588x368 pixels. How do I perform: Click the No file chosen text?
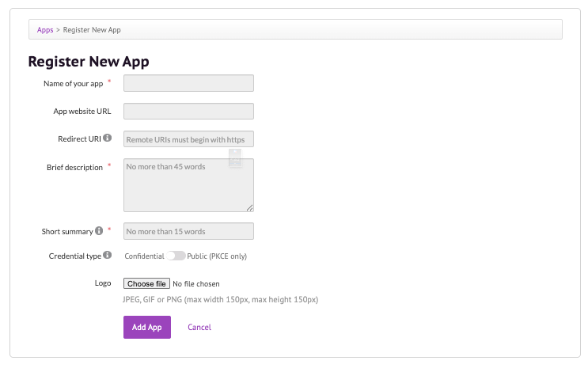[196, 283]
